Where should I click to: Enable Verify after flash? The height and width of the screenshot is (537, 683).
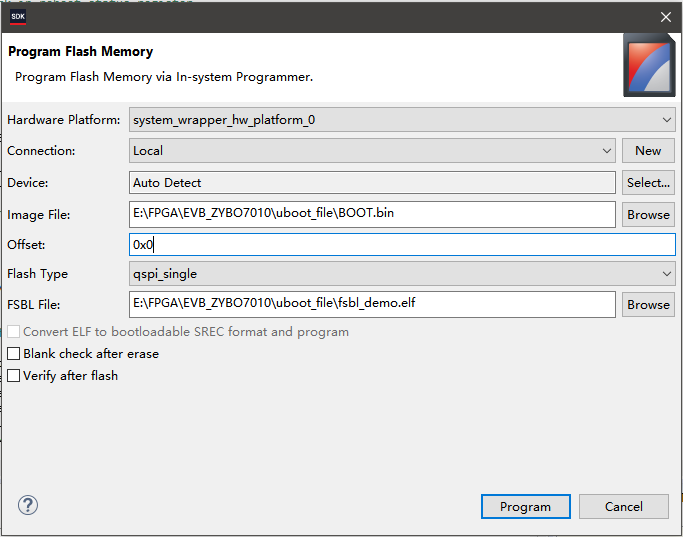coord(14,376)
